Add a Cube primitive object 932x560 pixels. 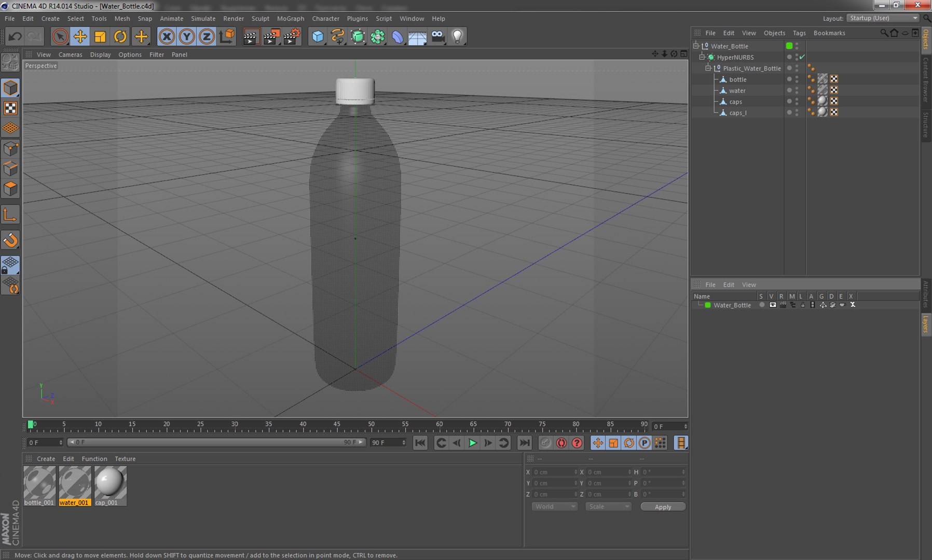318,36
